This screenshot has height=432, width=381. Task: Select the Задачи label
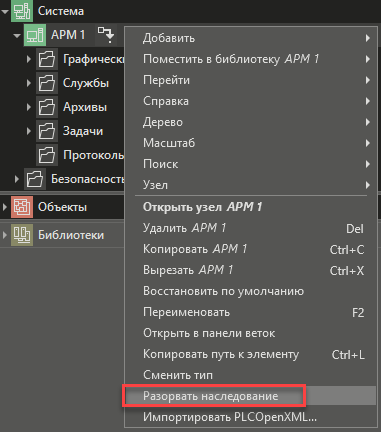pyautogui.click(x=83, y=131)
